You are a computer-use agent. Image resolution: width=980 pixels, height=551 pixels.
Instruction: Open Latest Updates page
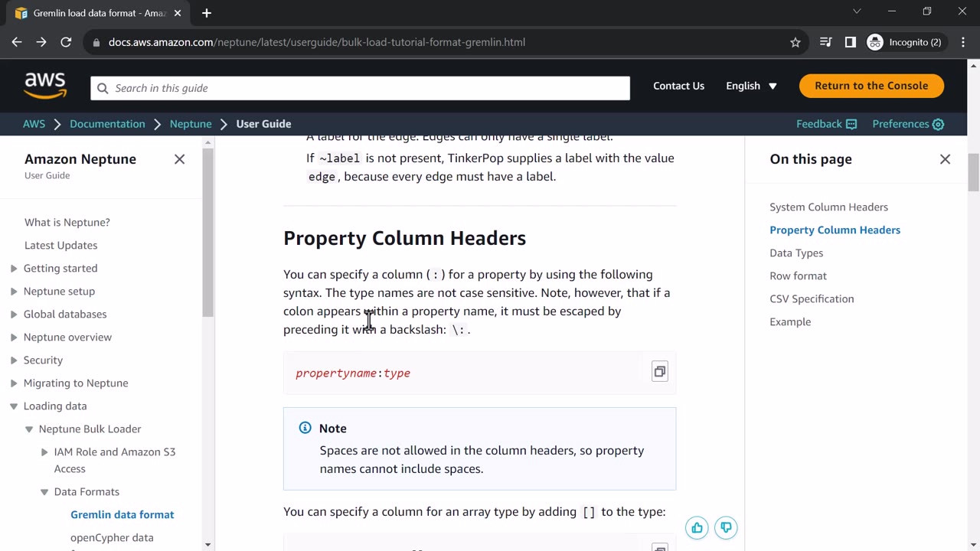(60, 245)
